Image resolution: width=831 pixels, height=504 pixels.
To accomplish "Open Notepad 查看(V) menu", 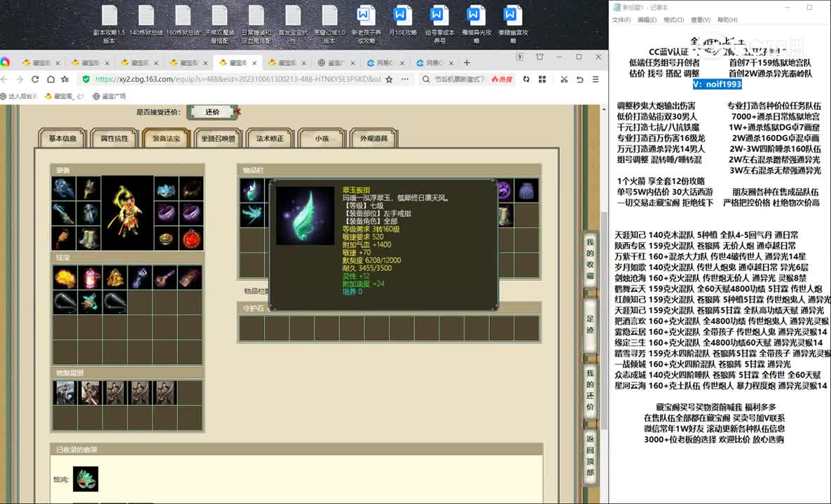I will (700, 20).
